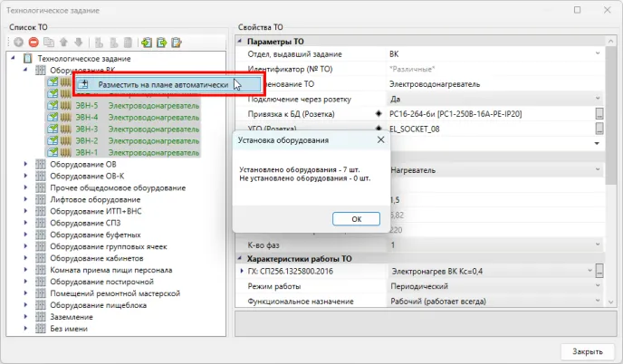The image size is (623, 364).
Task: Open the Режим работы dropdown
Action: click(598, 285)
